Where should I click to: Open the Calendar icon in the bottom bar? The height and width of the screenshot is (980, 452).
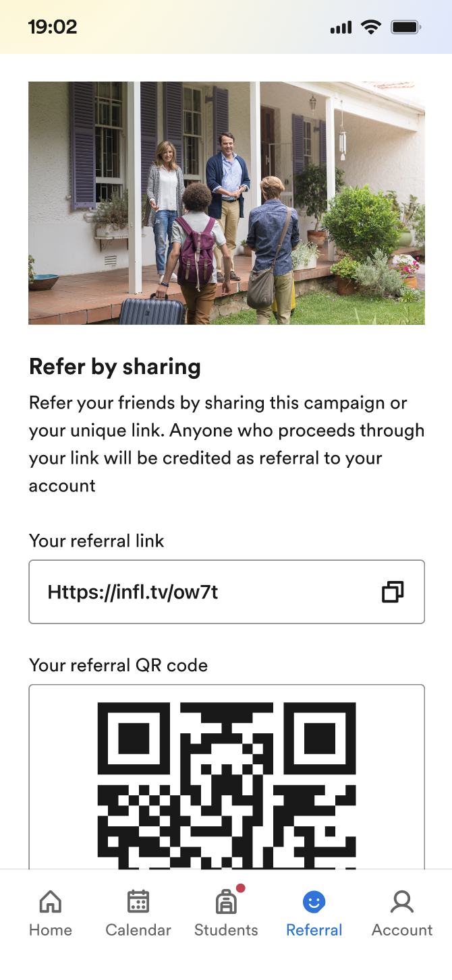(x=138, y=901)
